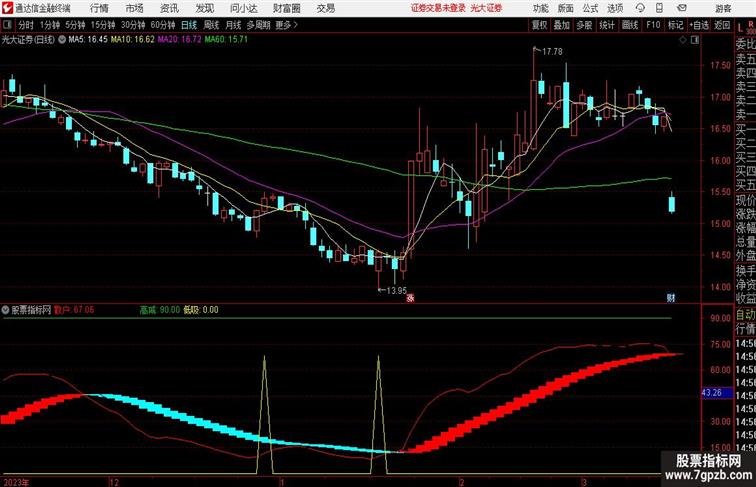The height and width of the screenshot is (487, 756).
Task: Click the 画线 draw-line button
Action: pos(630,25)
